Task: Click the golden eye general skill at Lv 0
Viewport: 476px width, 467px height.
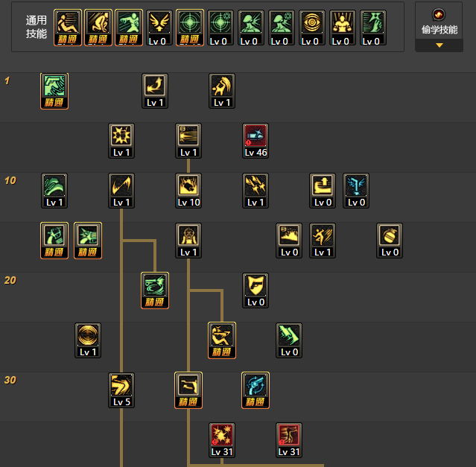Action: tap(312, 28)
